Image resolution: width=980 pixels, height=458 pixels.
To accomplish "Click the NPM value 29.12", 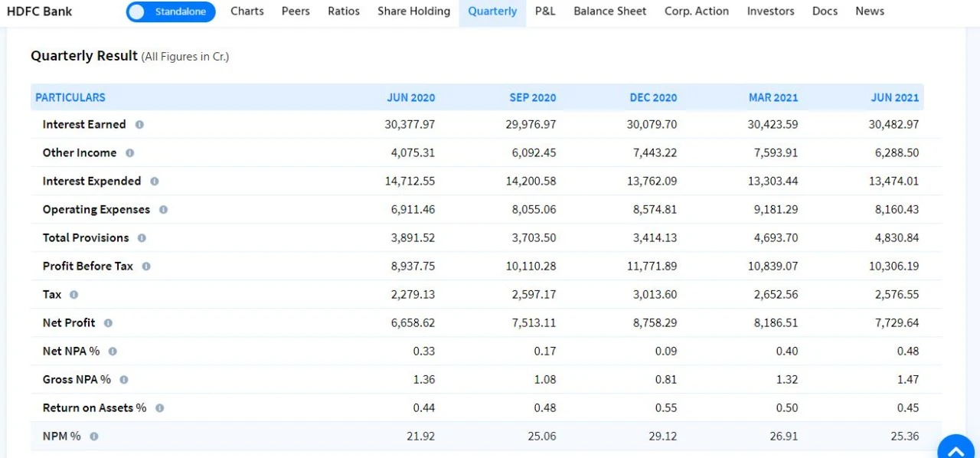I will [662, 437].
